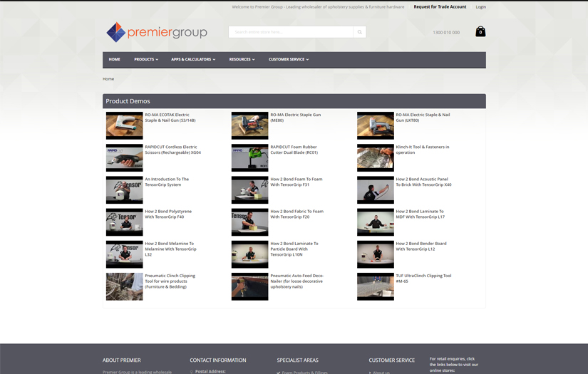Open RO-MA Electric Staple Gun (ME80) thumbnail
The height and width of the screenshot is (374, 588).
click(x=249, y=125)
